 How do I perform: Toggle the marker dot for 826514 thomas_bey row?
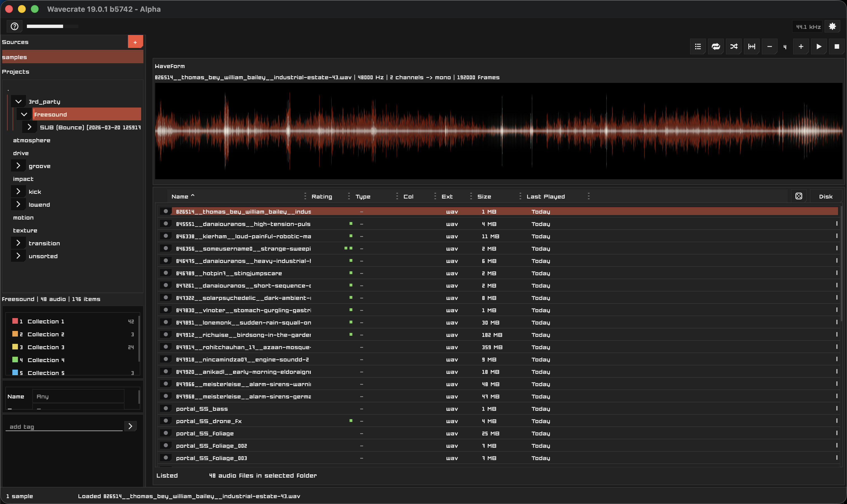pyautogui.click(x=166, y=211)
